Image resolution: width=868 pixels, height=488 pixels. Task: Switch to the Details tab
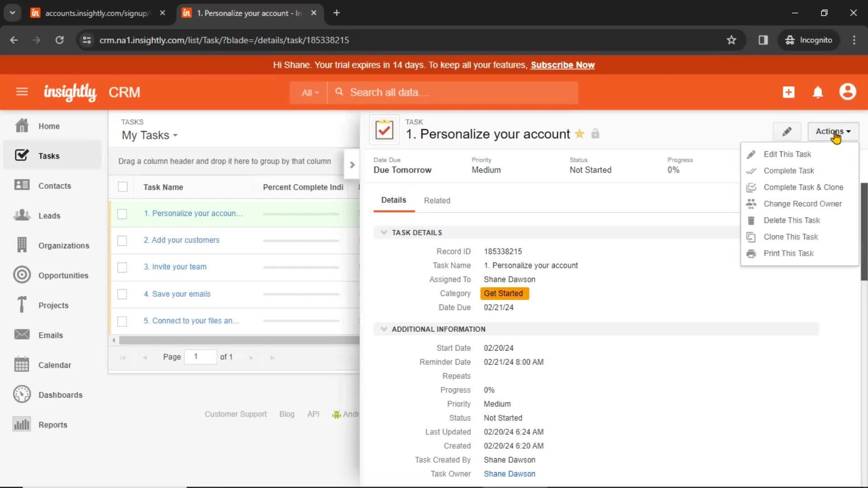(393, 200)
